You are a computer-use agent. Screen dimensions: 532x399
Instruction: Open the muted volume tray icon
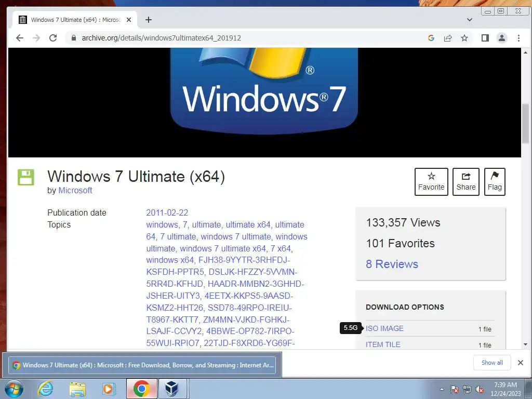pyautogui.click(x=480, y=389)
